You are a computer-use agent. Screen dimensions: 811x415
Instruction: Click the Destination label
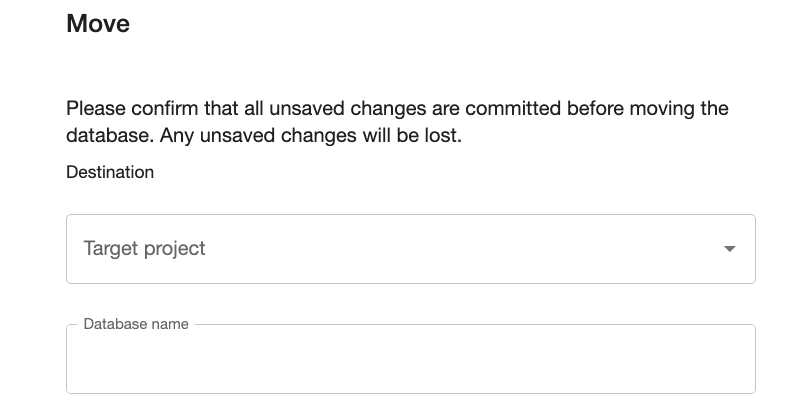110,172
